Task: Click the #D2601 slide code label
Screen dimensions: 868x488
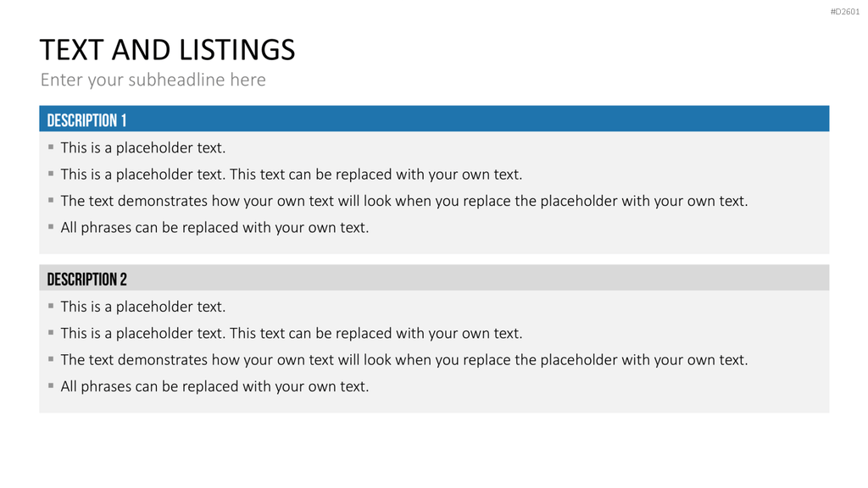Action: (x=845, y=12)
